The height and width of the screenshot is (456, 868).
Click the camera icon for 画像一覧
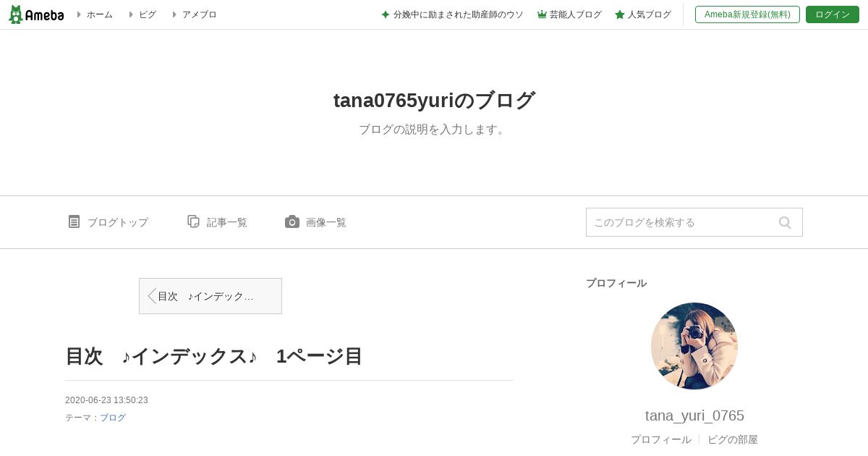(x=292, y=221)
